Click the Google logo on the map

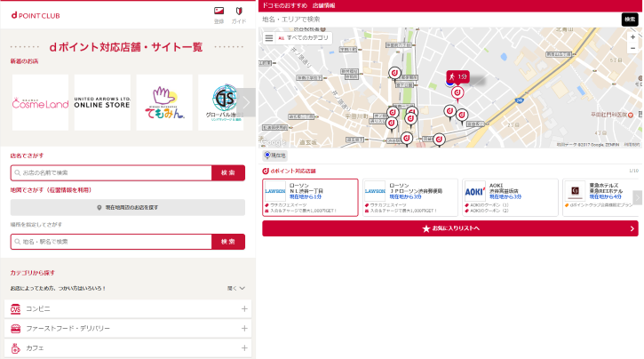click(x=274, y=142)
